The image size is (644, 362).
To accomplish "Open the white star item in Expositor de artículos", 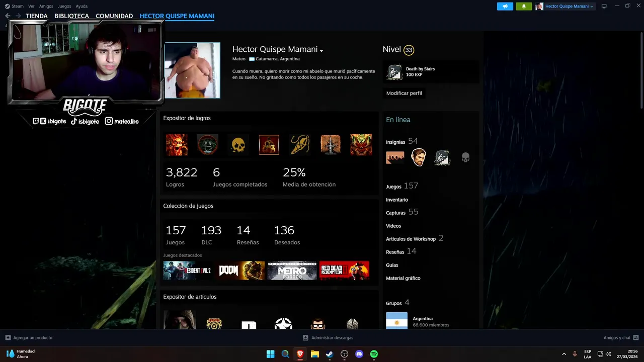I will 283,324.
